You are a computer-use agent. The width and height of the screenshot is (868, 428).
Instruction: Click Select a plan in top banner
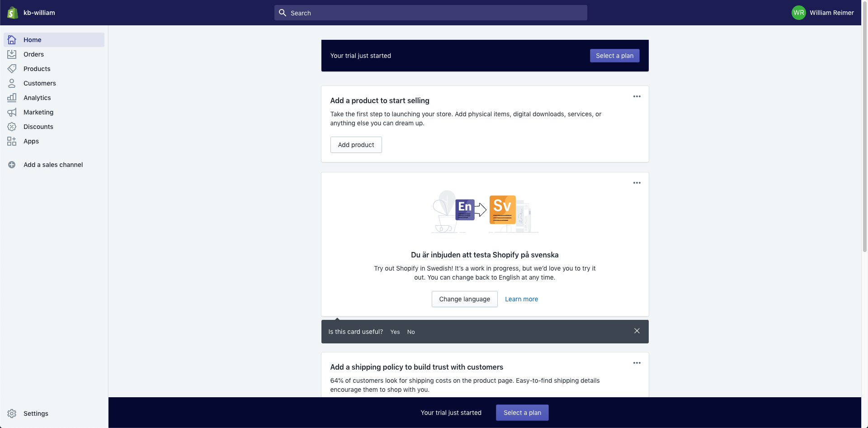(x=614, y=56)
